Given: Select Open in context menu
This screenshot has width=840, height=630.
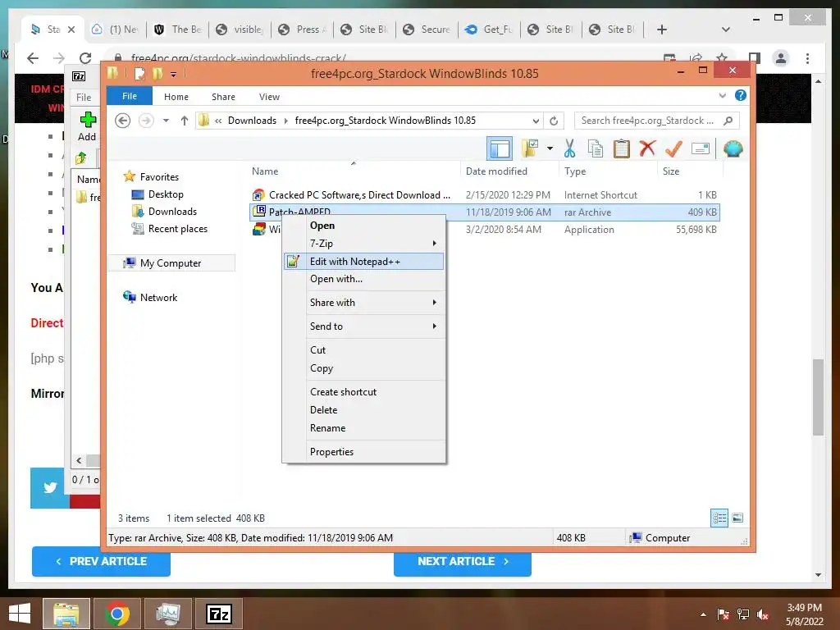Looking at the screenshot, I should click(364, 226).
